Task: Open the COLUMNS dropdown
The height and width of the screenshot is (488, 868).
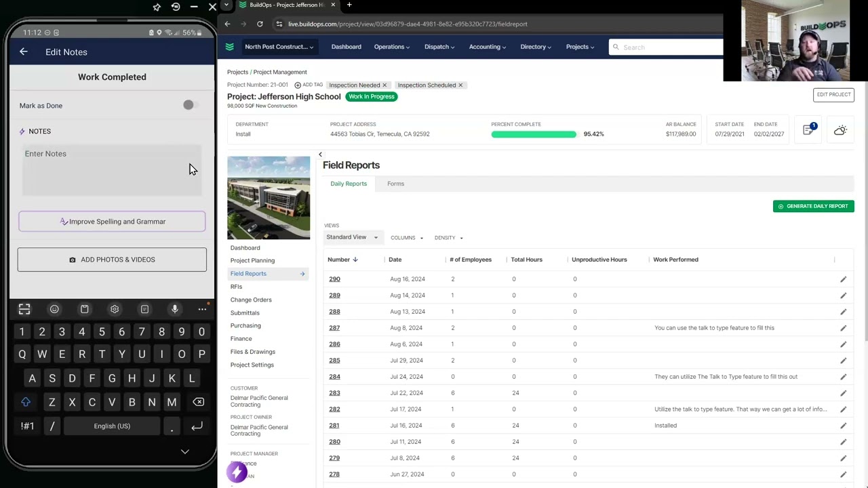Action: click(407, 238)
